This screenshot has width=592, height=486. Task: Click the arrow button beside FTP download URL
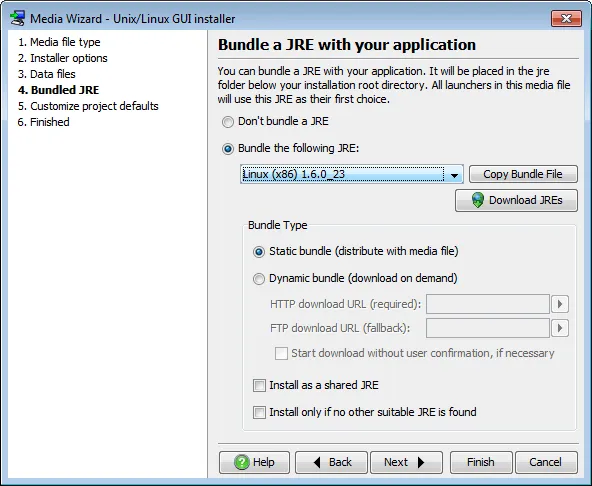point(560,328)
